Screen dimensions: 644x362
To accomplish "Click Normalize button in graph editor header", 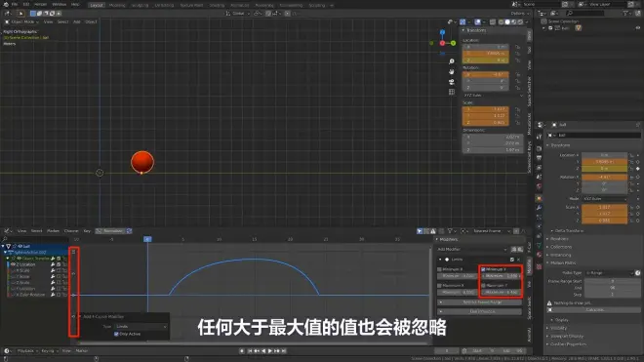I will 110,231.
